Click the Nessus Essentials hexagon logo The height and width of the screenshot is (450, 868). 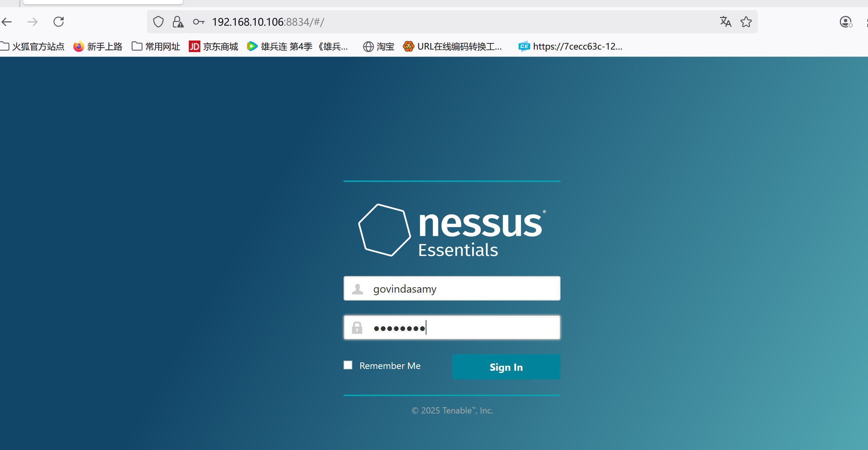click(x=384, y=230)
